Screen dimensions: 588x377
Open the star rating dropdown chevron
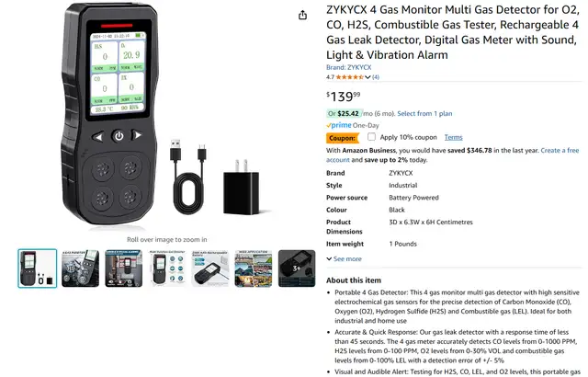tap(367, 77)
